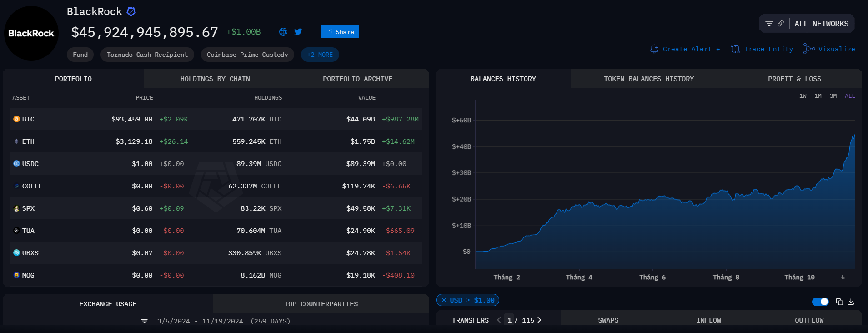Click the COLLE token icon
Viewport: 868px width, 333px height.
pyautogui.click(x=16, y=186)
